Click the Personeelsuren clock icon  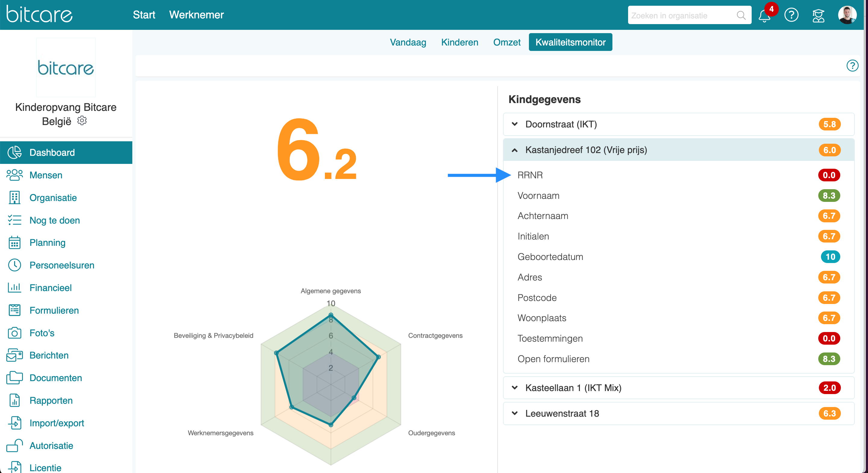click(14, 265)
